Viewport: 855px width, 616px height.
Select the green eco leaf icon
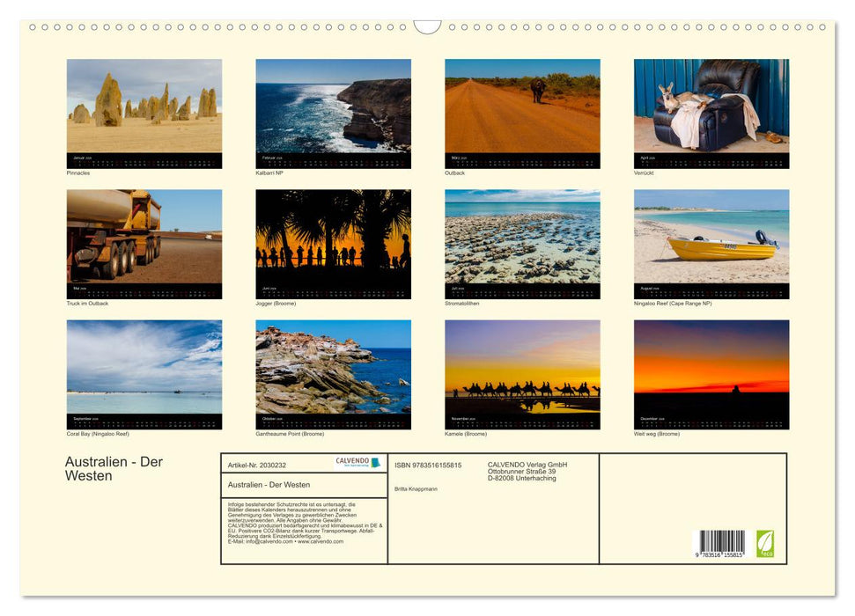click(764, 546)
